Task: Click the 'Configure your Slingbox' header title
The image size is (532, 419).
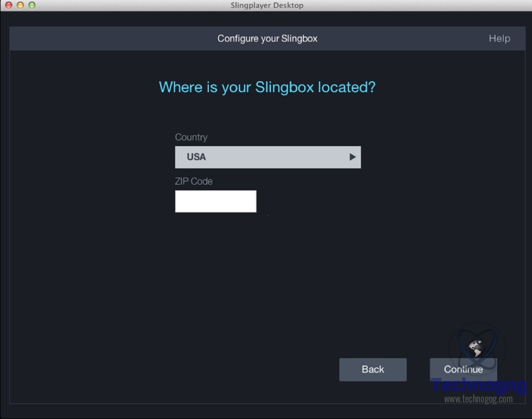Action: pos(267,38)
